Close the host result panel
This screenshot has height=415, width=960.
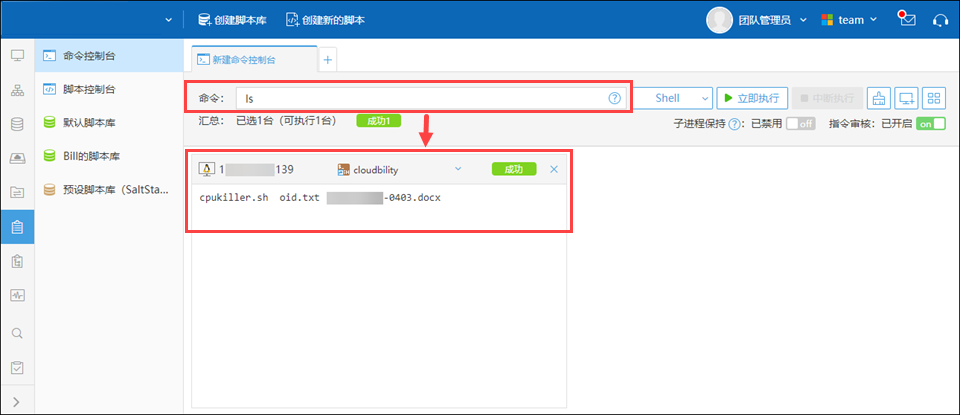(554, 170)
